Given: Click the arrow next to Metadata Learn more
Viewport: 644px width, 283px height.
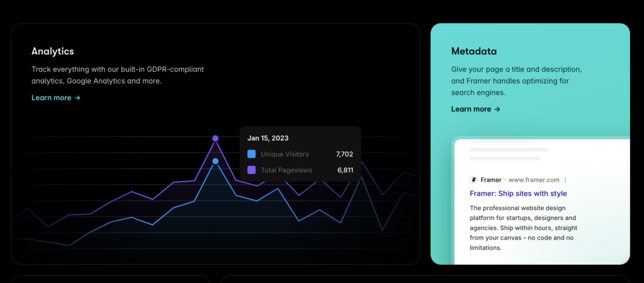Looking at the screenshot, I should (497, 109).
